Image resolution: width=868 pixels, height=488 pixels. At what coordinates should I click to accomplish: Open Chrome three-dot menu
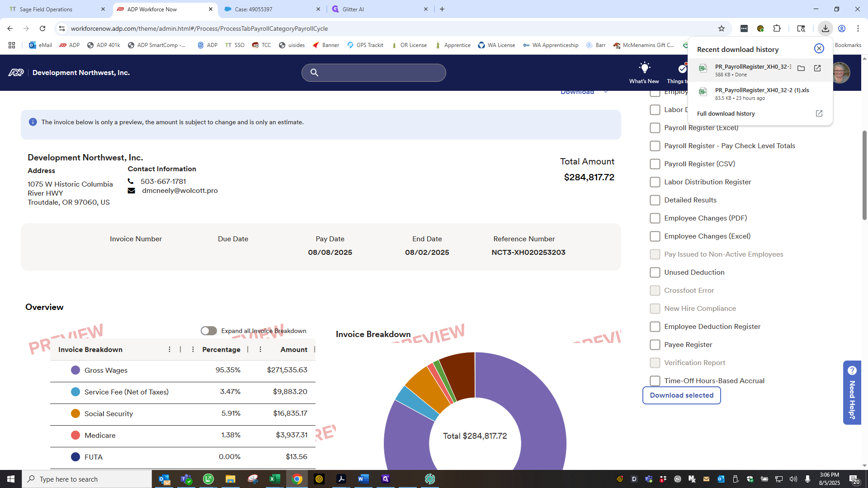(x=858, y=28)
